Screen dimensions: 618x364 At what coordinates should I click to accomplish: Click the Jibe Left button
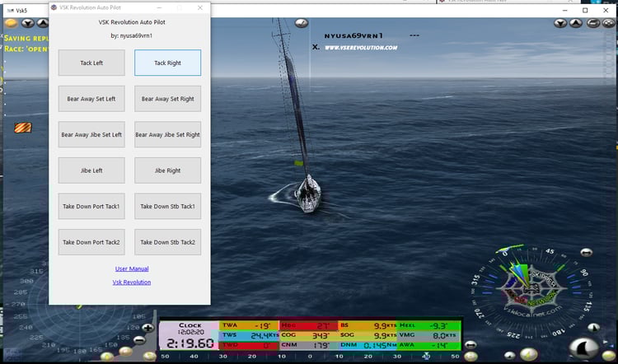pos(91,170)
